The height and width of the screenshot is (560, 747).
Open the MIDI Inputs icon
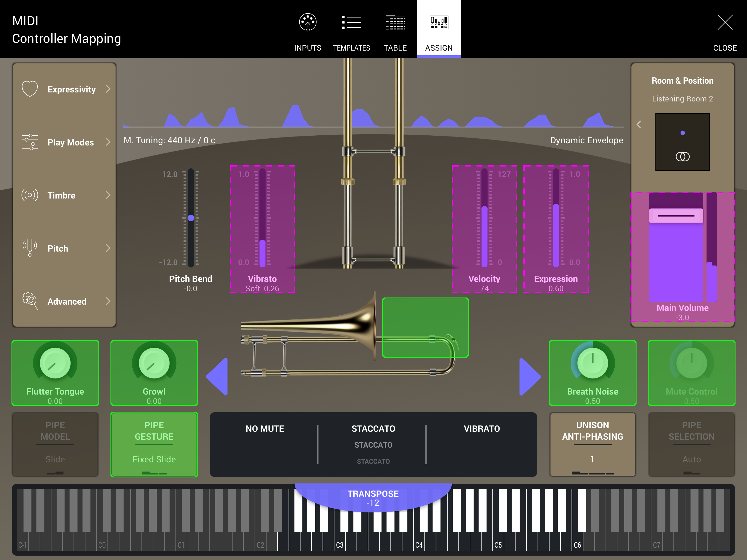click(307, 23)
